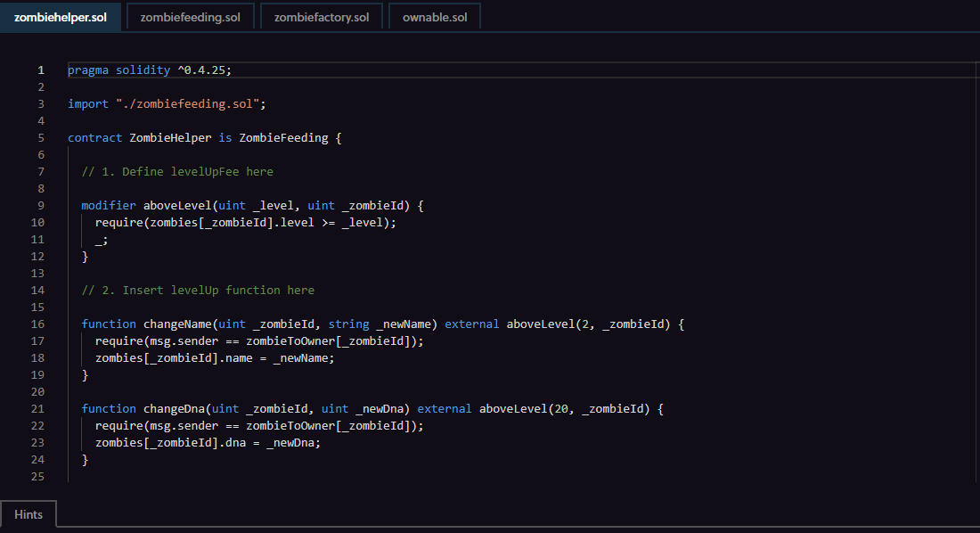The width and height of the screenshot is (980, 533).
Task: Click the import zombiefeeding.sol statement
Action: tap(167, 104)
